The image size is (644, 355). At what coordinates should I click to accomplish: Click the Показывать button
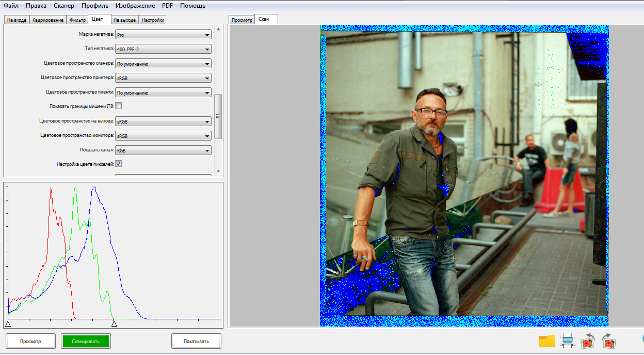point(196,341)
